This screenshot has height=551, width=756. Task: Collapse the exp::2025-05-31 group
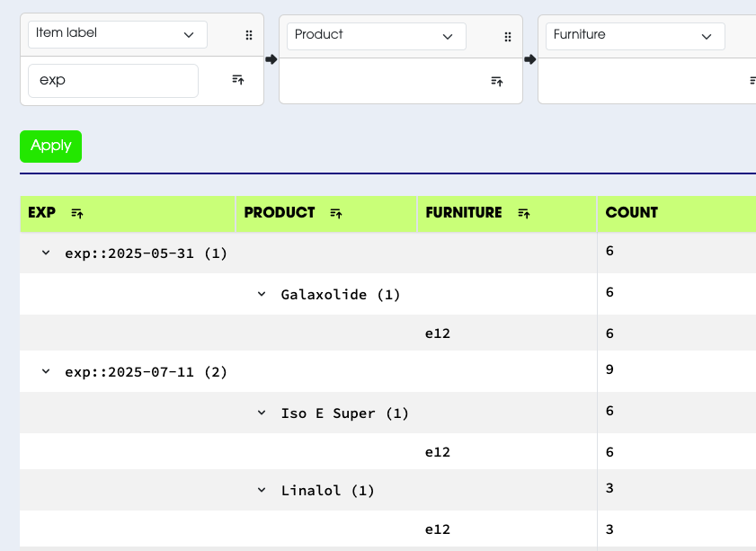(x=45, y=253)
